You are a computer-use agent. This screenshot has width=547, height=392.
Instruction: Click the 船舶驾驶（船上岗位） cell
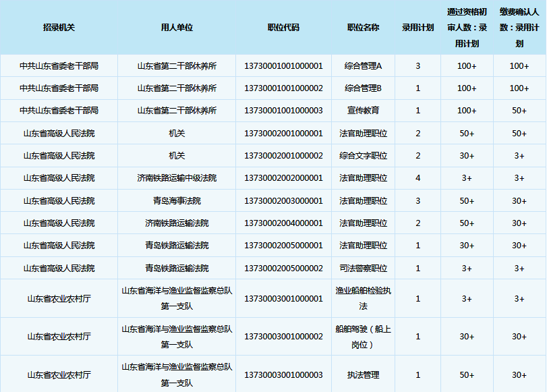pyautogui.click(x=363, y=337)
